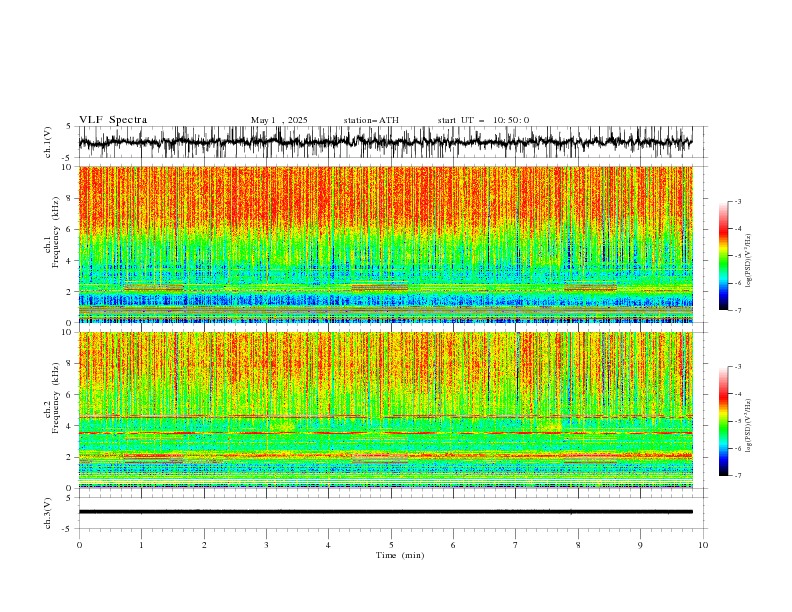
Task: Click the "4" tick on the Time axis
Action: pos(328,545)
